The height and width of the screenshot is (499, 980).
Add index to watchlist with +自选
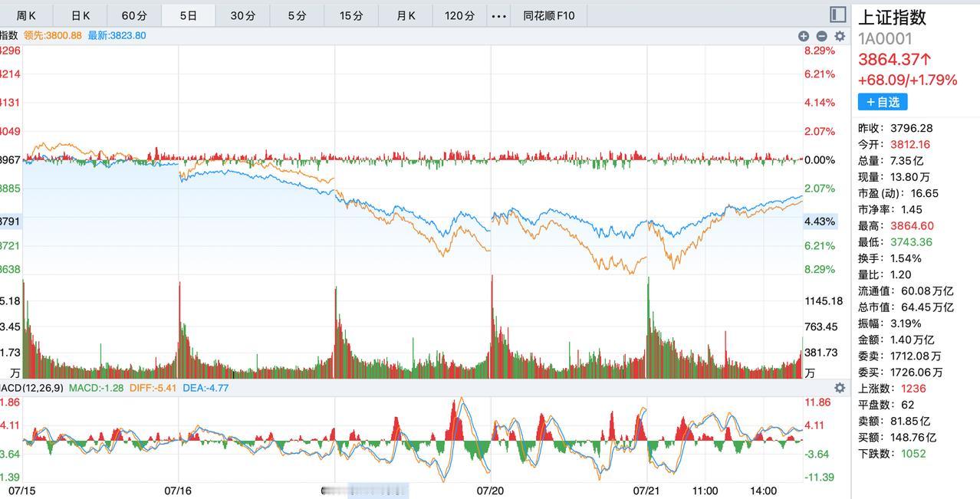[x=883, y=102]
